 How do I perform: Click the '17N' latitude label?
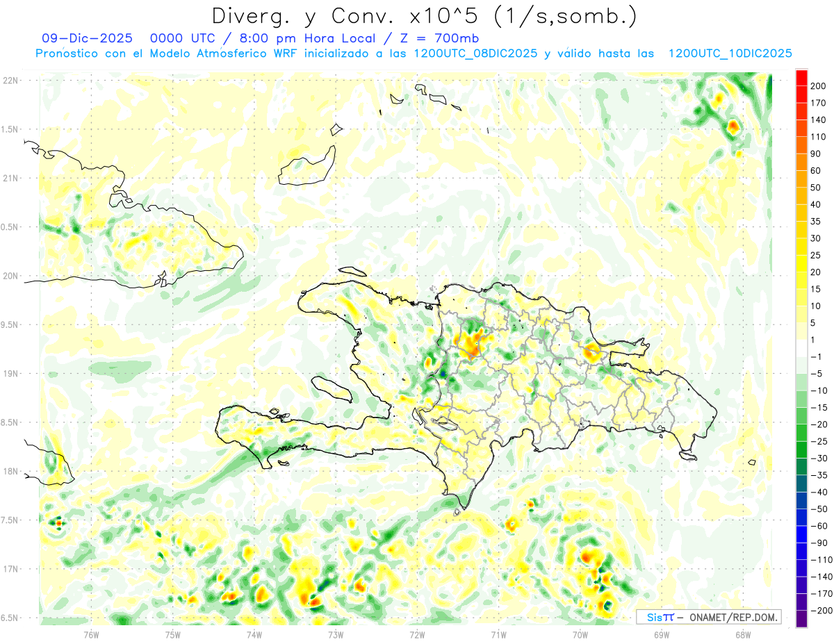point(10,569)
